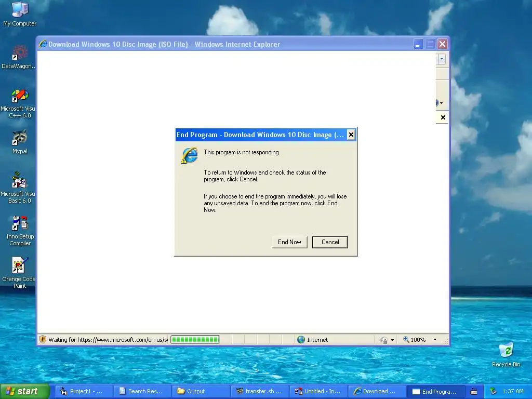Close the Internet Explorer window

pos(443,44)
